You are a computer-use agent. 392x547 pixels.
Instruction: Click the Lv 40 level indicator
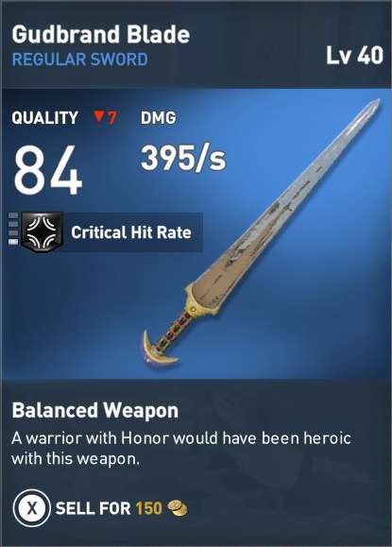pos(354,56)
